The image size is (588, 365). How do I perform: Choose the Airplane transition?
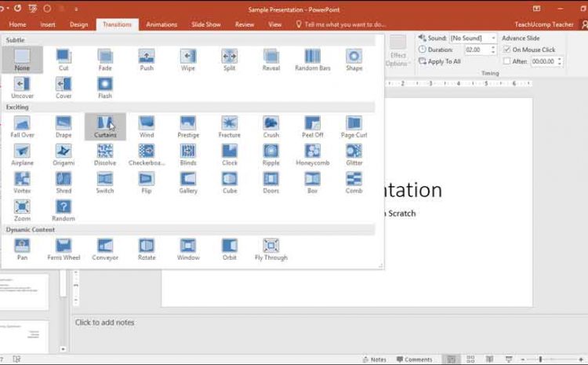(x=22, y=155)
